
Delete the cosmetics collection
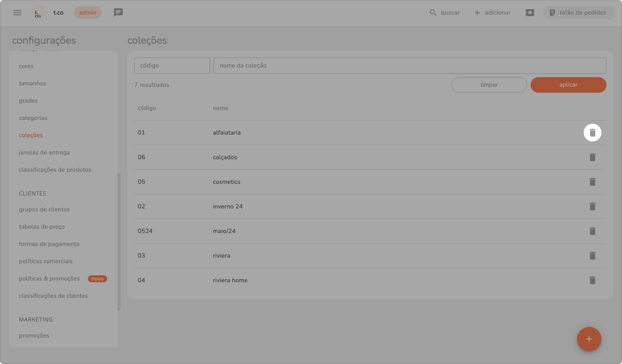[x=592, y=182]
